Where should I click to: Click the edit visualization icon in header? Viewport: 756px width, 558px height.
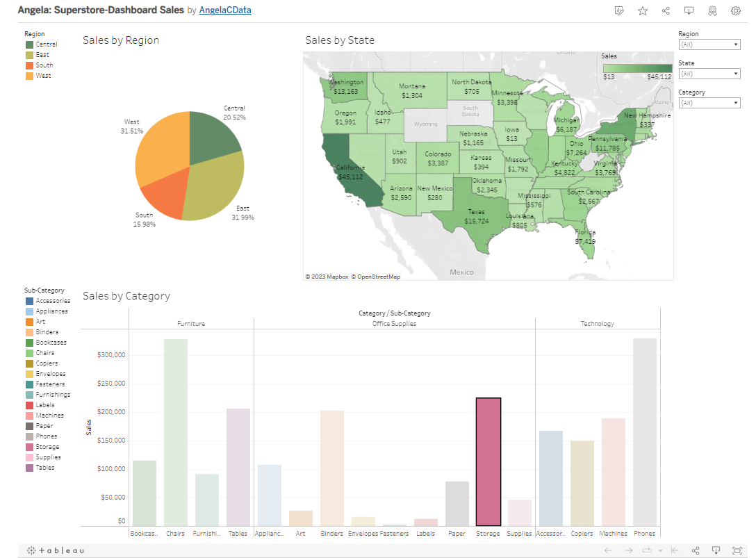[x=619, y=10]
